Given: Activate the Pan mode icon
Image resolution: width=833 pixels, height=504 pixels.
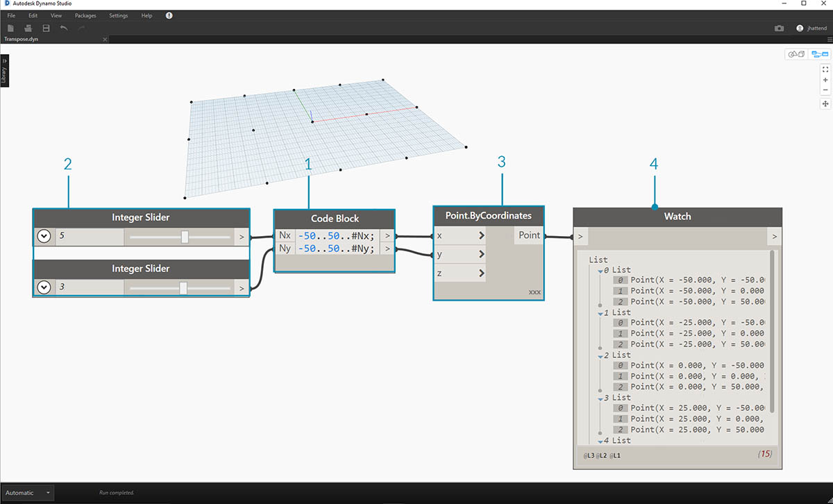Looking at the screenshot, I should point(825,103).
